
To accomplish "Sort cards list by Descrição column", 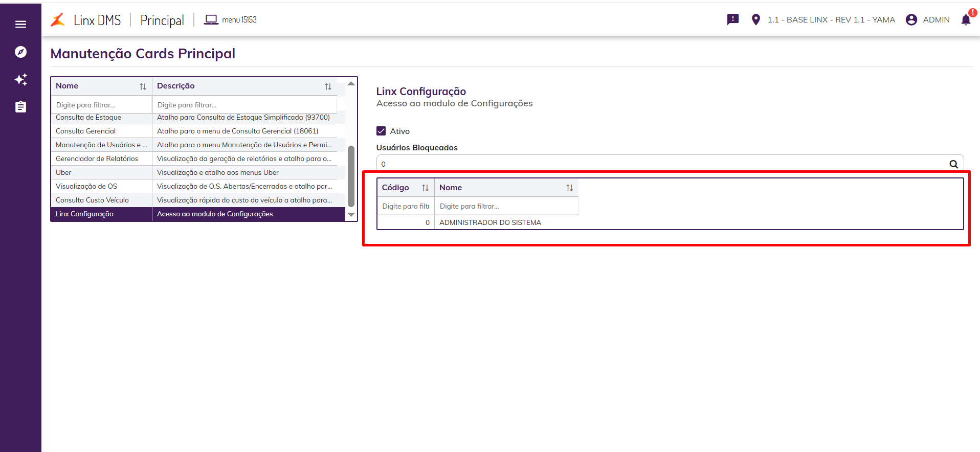I will coord(328,86).
